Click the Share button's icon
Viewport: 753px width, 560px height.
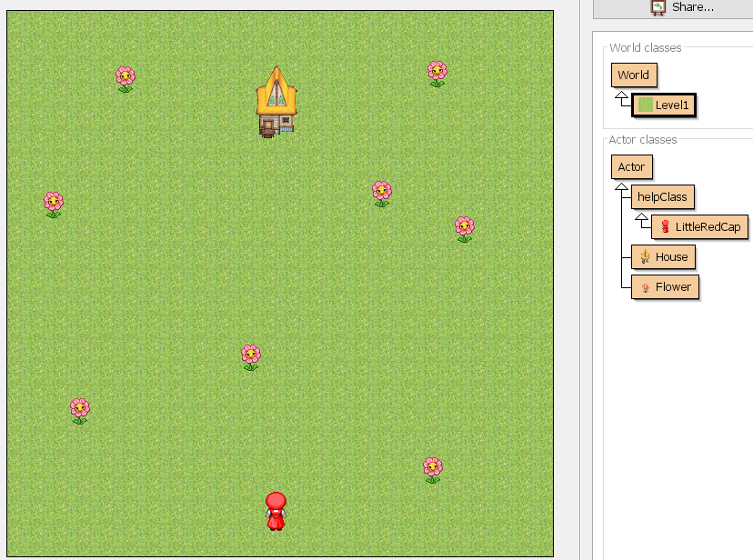click(x=658, y=7)
